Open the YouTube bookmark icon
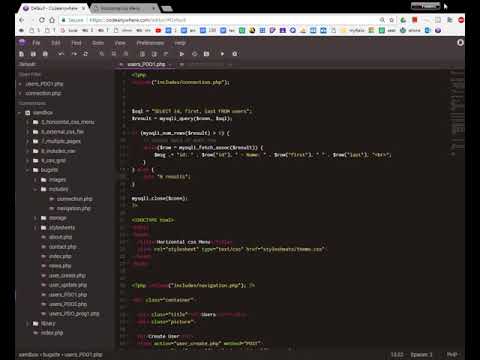This screenshot has height=360, width=480. click(x=158, y=30)
